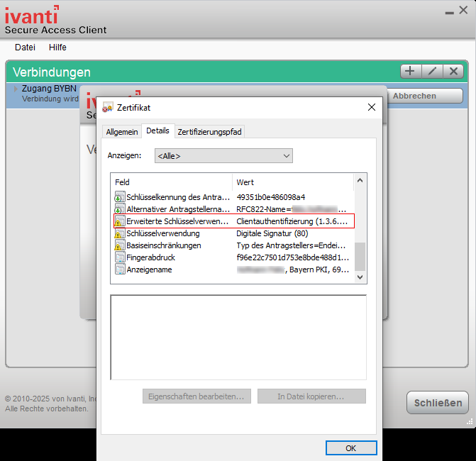This screenshot has width=476, height=461.
Task: Select icon of Schlüsselkennung des Antra... row
Action: [120, 197]
